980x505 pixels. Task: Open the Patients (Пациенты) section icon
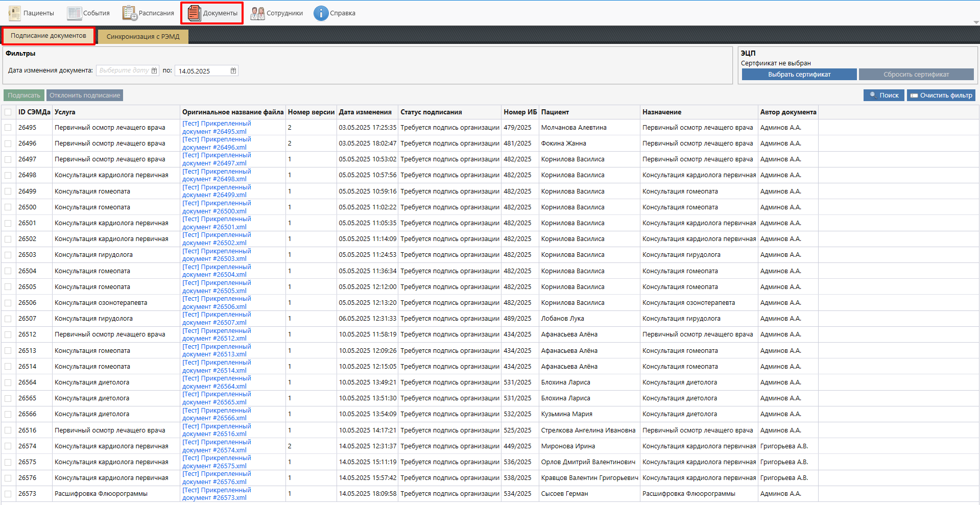coord(15,13)
